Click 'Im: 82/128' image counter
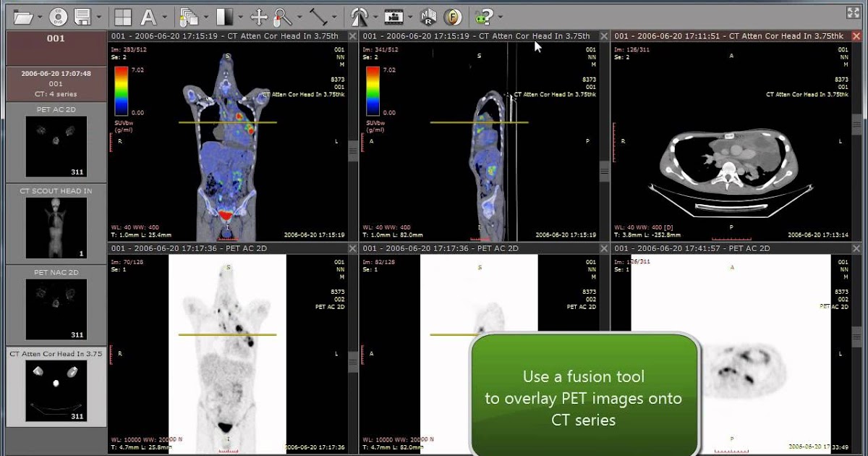The height and width of the screenshot is (456, 868). pos(378,261)
